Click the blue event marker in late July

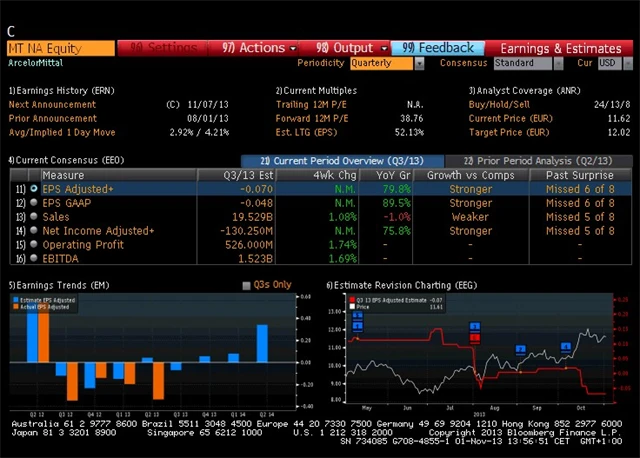[x=475, y=327]
